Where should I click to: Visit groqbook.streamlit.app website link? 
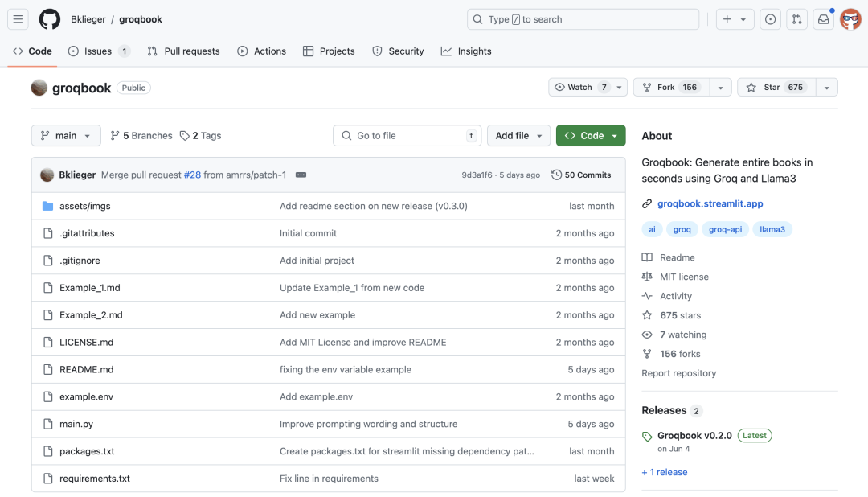[x=710, y=204]
